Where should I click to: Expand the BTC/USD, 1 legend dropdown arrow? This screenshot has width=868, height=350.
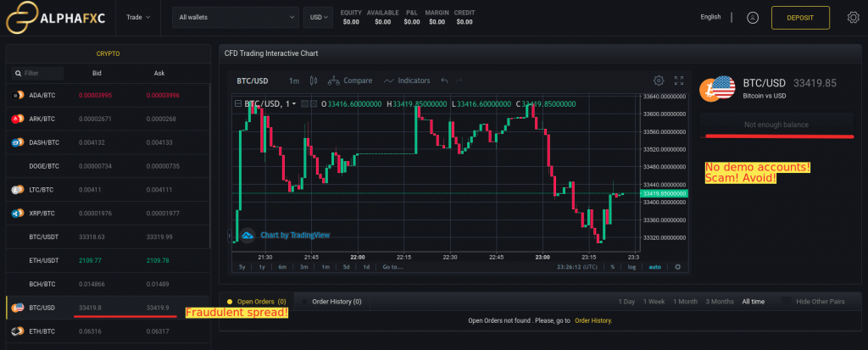click(294, 103)
